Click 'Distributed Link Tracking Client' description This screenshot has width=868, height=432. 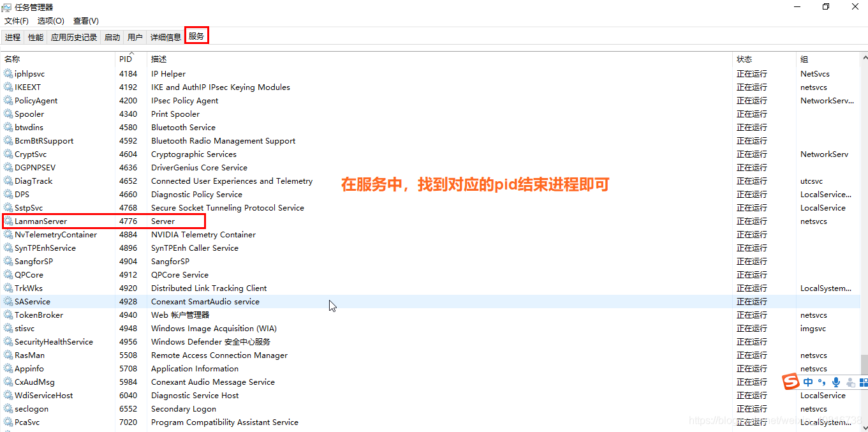[x=209, y=288]
